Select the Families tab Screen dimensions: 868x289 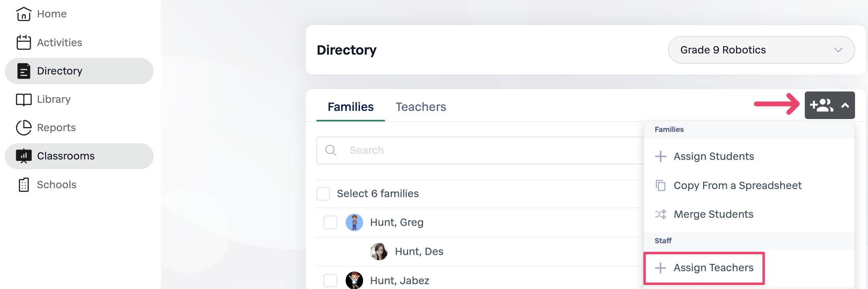point(351,107)
